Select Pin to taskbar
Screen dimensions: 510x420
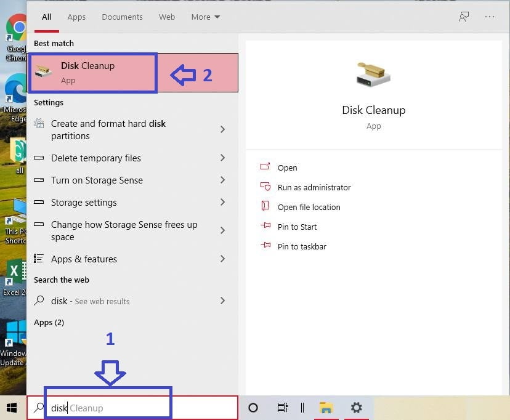pyautogui.click(x=302, y=246)
